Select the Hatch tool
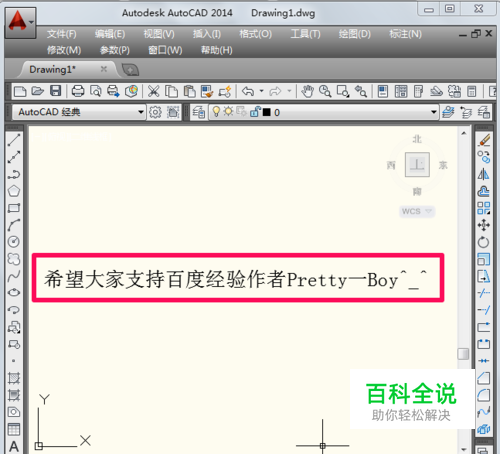The image size is (500, 454). click(14, 378)
